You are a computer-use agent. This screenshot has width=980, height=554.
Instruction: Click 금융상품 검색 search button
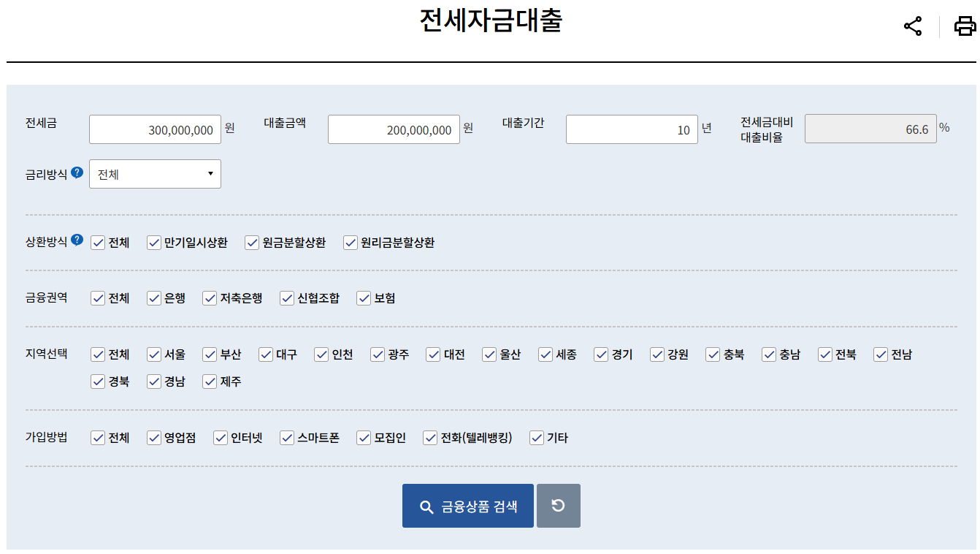[468, 506]
